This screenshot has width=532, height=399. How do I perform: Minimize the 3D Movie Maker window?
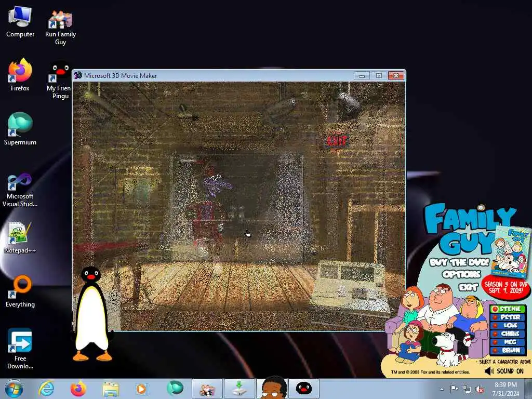[362, 75]
